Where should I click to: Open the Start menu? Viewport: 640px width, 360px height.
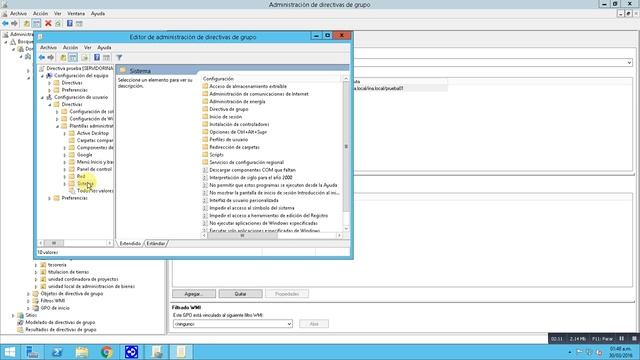point(10,352)
